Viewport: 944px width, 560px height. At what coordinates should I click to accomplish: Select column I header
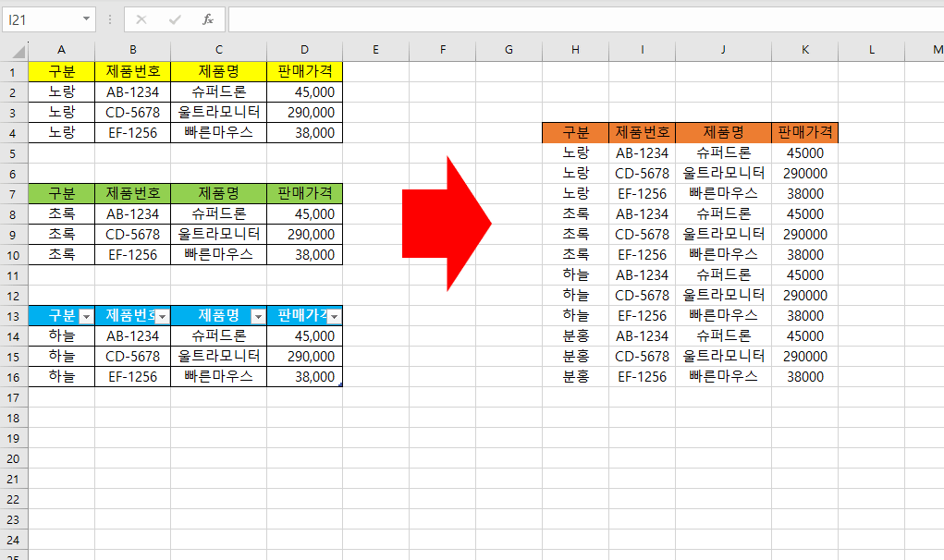tap(643, 50)
